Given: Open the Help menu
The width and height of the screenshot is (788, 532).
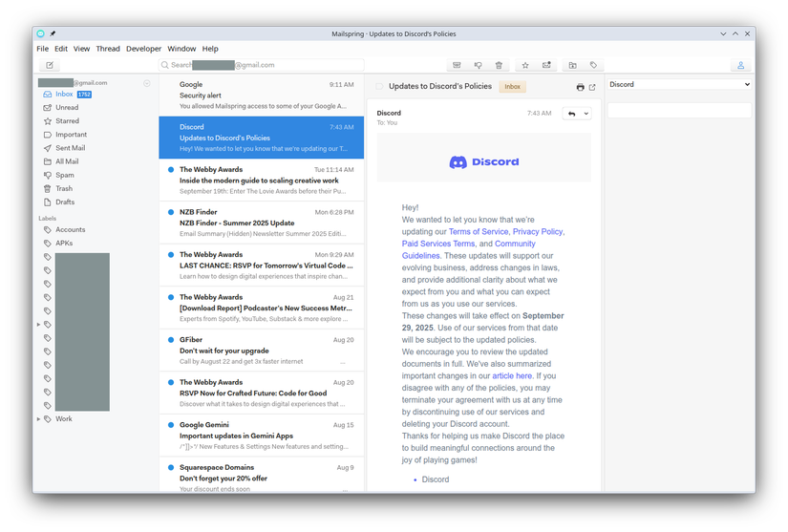Looking at the screenshot, I should [210, 49].
